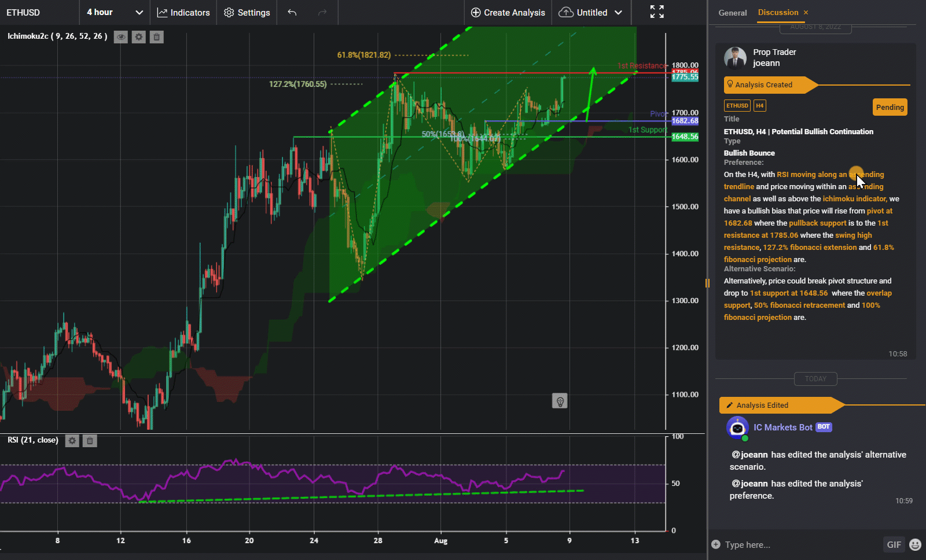
Task: Redo the chart action
Action: (322, 12)
